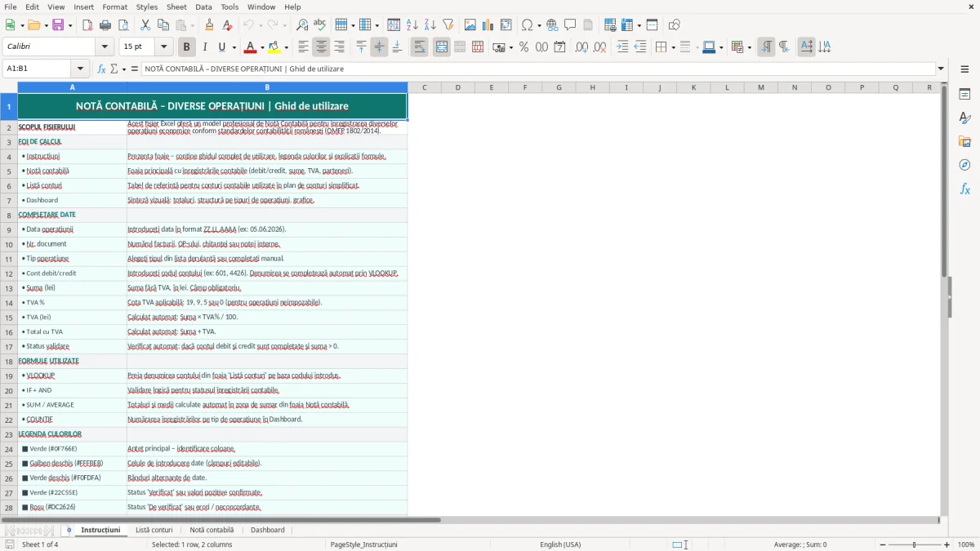Switch to Dashboard sheet tab

click(268, 530)
